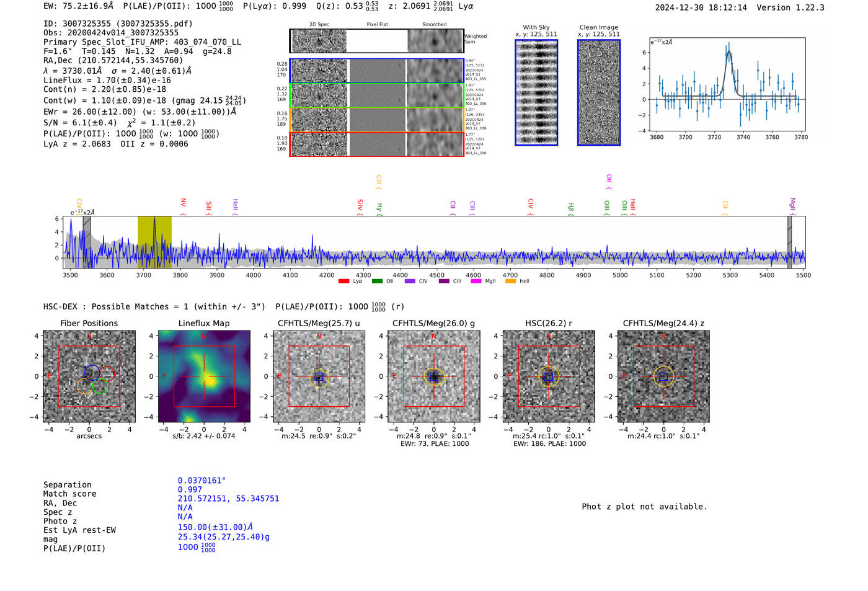Viewport: 868px width, 591px height.
Task: Click the CIV legend swatch below spectrum
Action: tap(410, 281)
